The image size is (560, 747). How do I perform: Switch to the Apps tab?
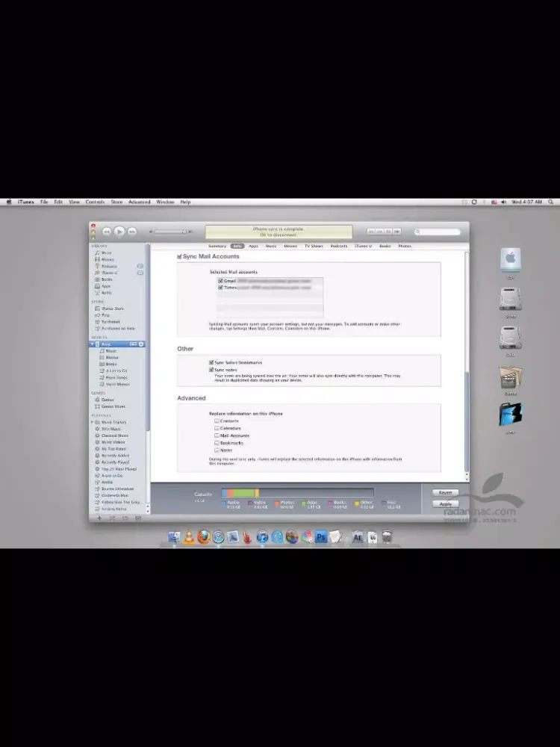click(253, 247)
